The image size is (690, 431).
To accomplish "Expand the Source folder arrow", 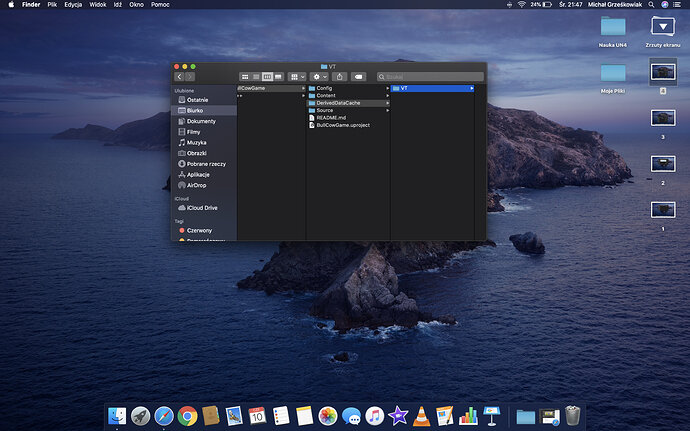I will pyautogui.click(x=386, y=110).
